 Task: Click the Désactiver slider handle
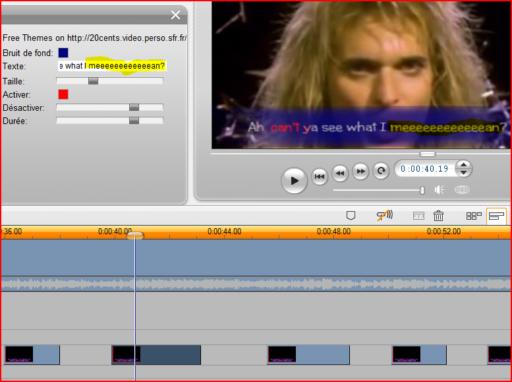(134, 107)
